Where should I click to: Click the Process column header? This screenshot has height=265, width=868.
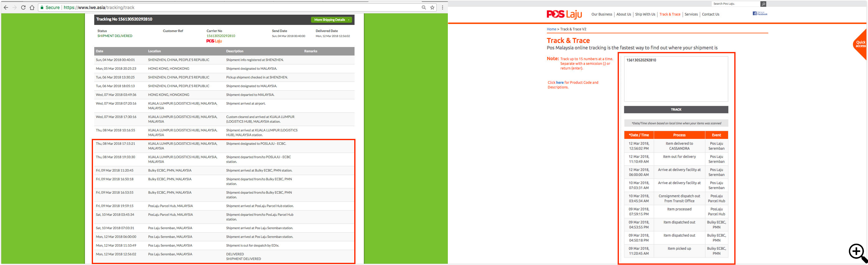coord(679,135)
